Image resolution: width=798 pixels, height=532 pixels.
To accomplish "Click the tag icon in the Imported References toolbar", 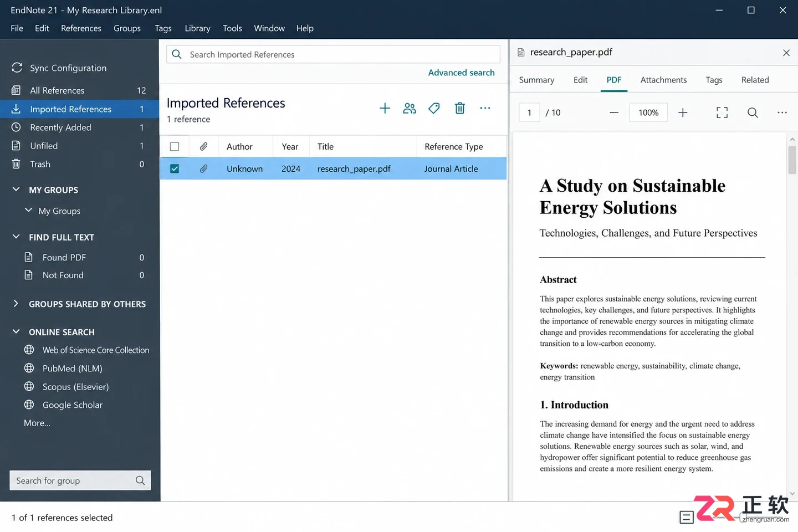I will [434, 109].
